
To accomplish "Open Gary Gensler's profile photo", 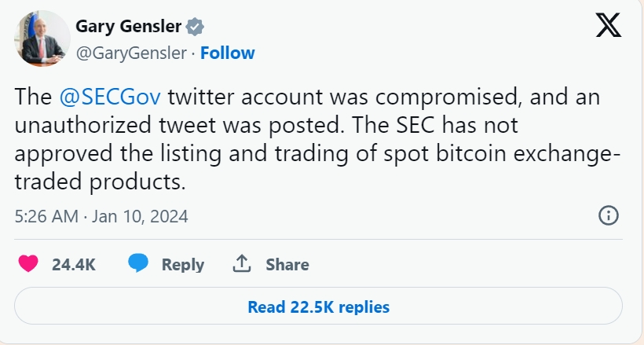I will click(x=42, y=38).
